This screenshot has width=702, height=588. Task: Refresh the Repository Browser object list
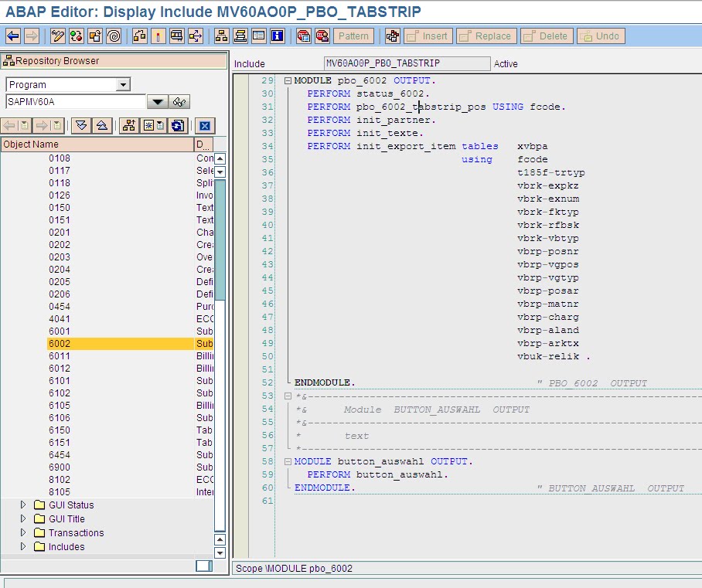(176, 125)
